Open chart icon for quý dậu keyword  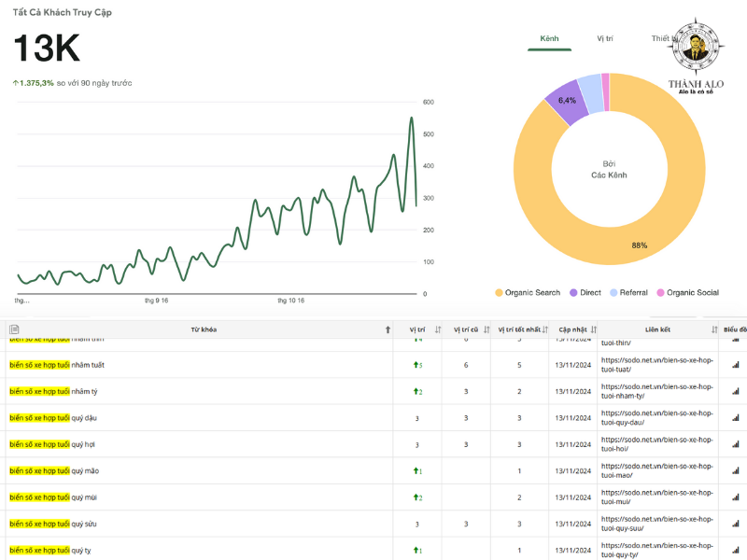[x=735, y=418]
